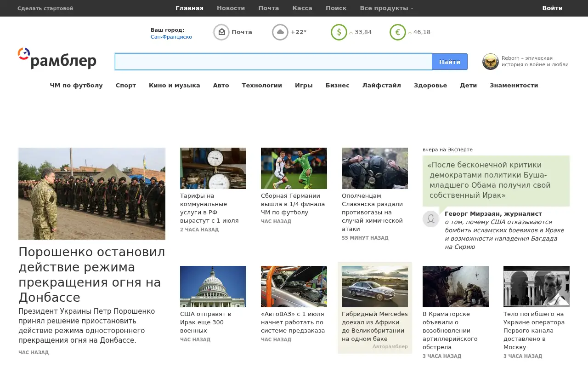588x368 pixels.
Task: Open the pressure gauges tariff thumbnail
Action: pos(213,168)
